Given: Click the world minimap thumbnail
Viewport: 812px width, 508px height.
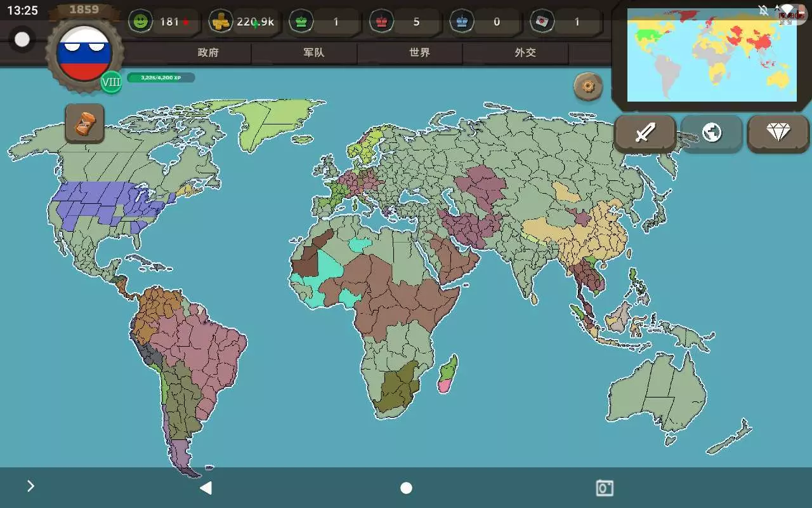Looking at the screenshot, I should [712, 55].
